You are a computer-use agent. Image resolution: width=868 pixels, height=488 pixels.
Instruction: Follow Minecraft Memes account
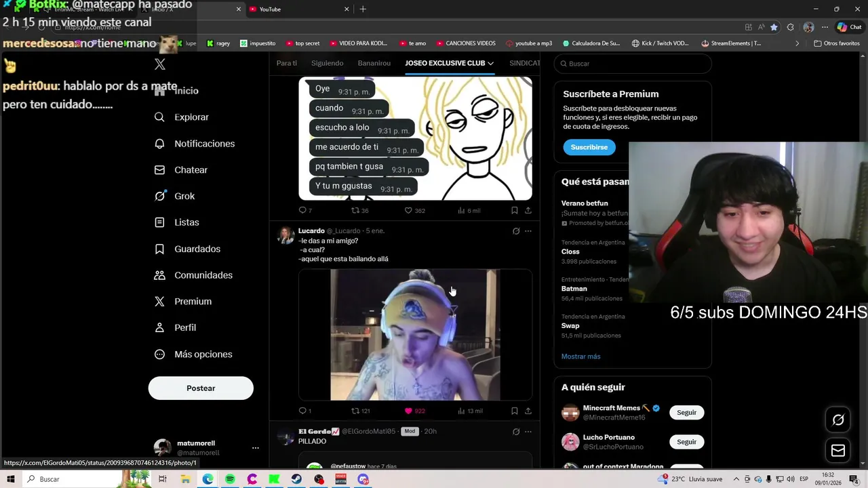point(686,413)
